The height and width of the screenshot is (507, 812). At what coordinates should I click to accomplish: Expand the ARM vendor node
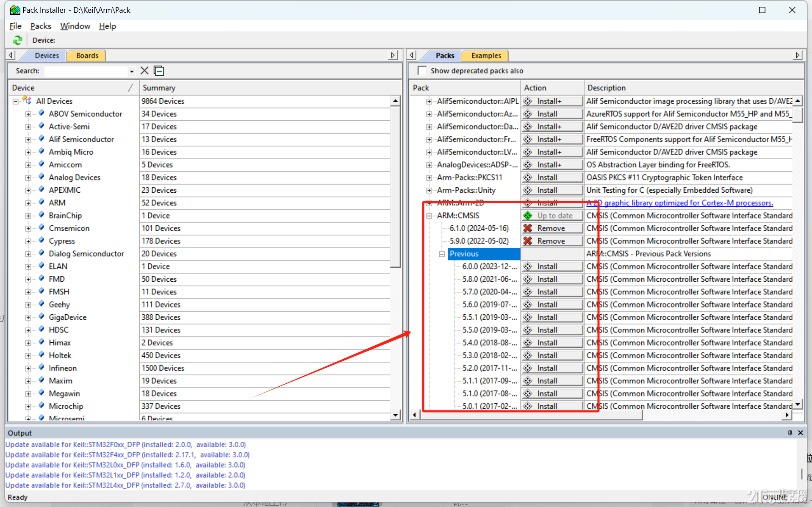click(x=28, y=203)
